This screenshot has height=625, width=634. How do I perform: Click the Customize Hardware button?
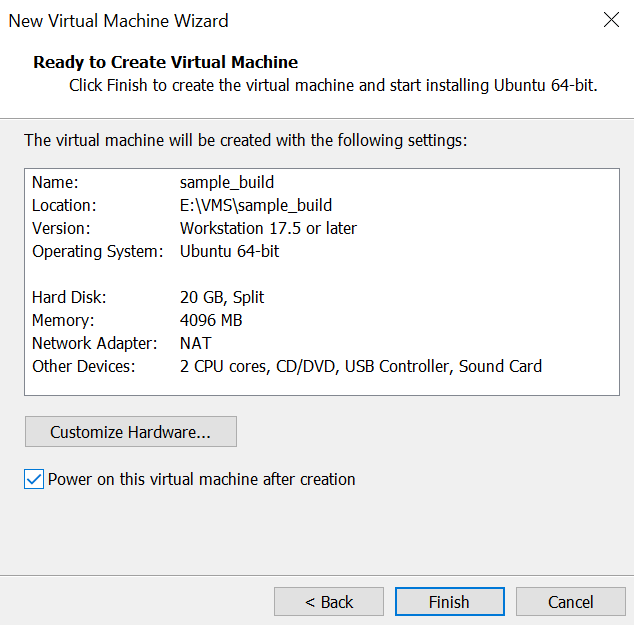131,432
